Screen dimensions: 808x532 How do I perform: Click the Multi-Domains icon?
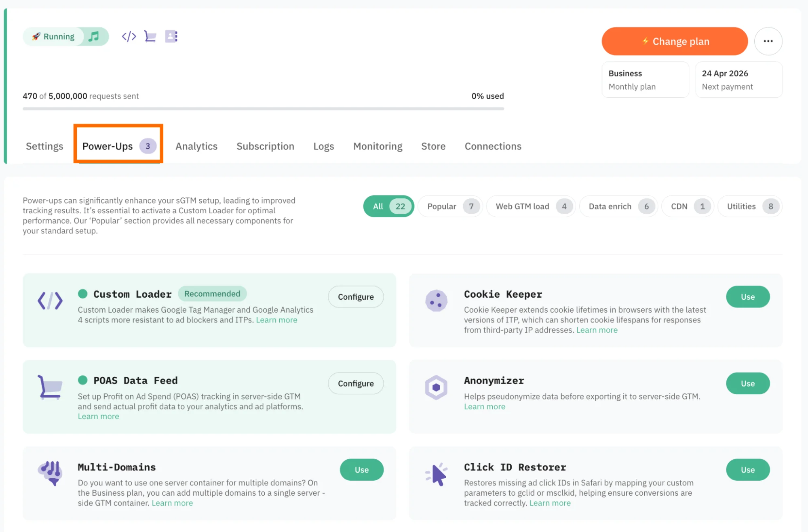point(50,473)
